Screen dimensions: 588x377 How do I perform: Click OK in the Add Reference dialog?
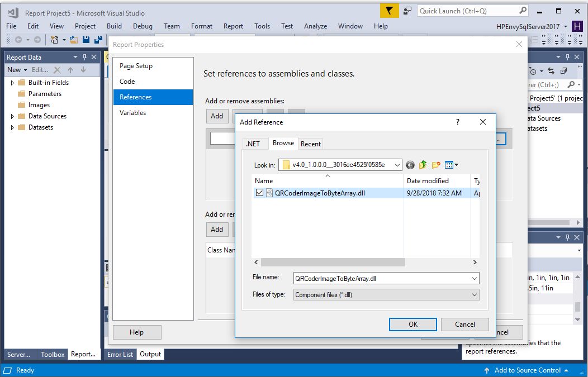pyautogui.click(x=412, y=324)
